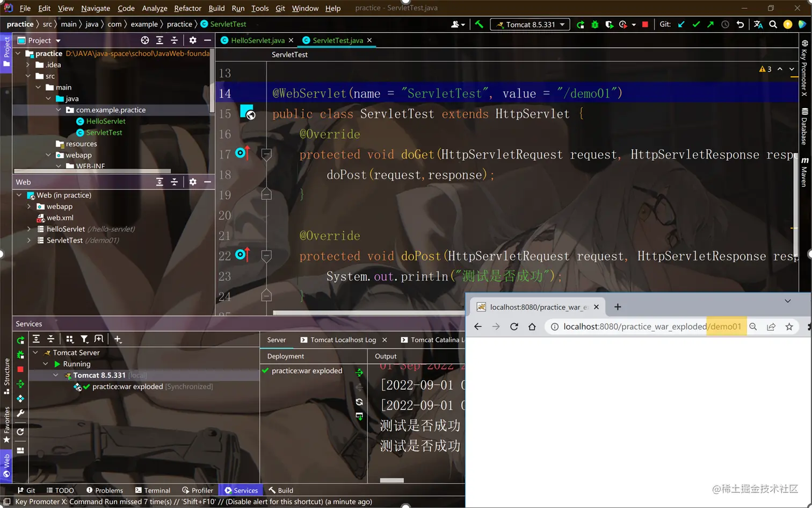The image size is (812, 508).
Task: Click the warnings indicator showing 3
Action: (765, 69)
